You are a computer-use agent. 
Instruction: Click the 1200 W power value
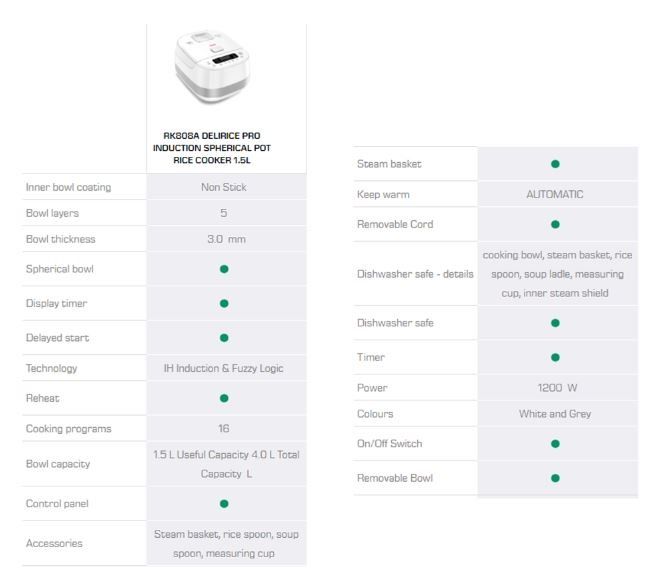pyautogui.click(x=555, y=388)
